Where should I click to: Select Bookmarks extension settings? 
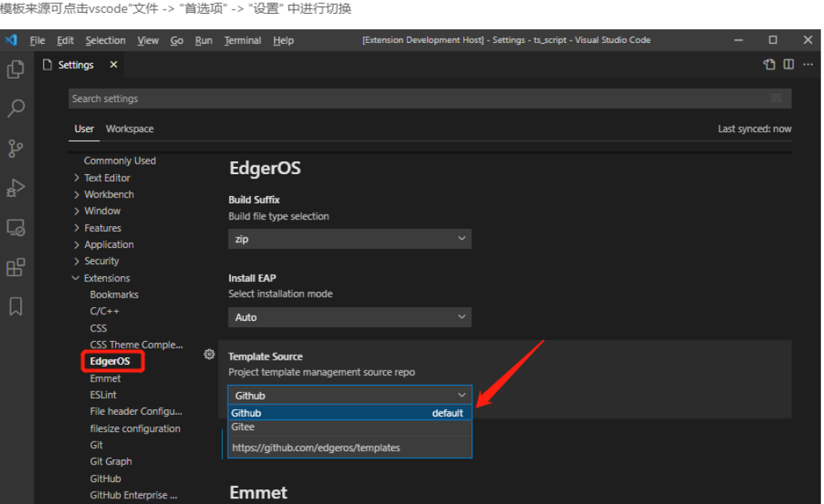pyautogui.click(x=114, y=295)
